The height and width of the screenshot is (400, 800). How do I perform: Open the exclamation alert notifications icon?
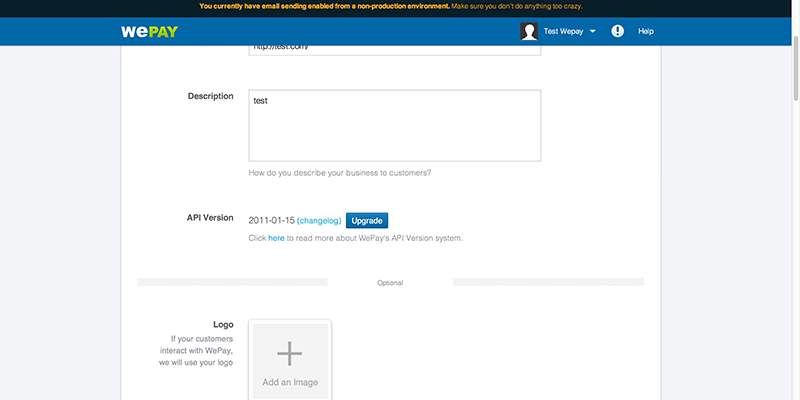click(x=617, y=31)
